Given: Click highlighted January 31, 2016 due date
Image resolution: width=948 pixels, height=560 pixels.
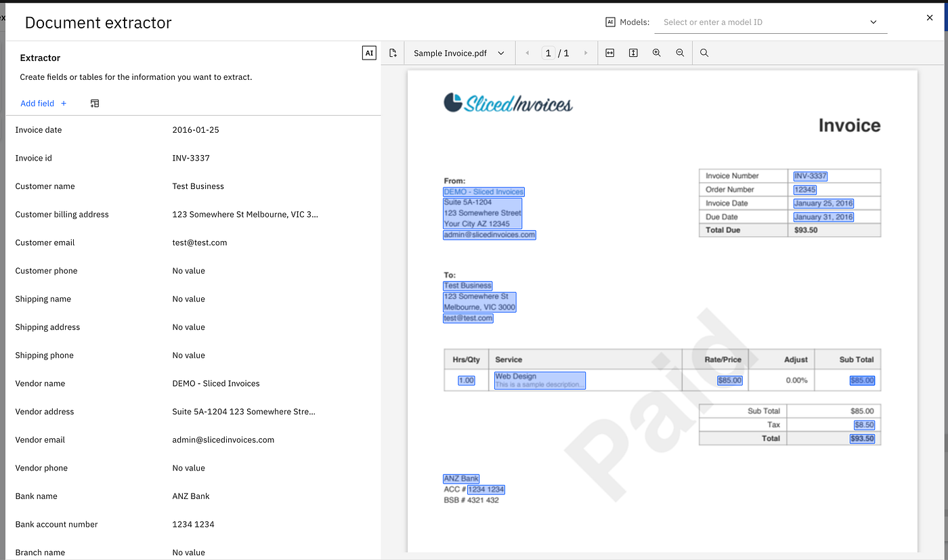Looking at the screenshot, I should (823, 217).
